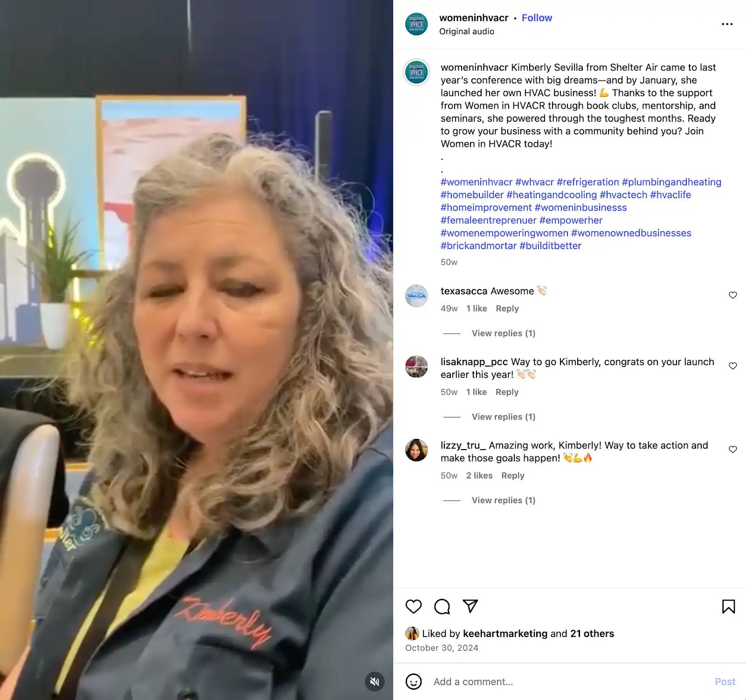Like the texasacca comment
This screenshot has width=746, height=700.
point(732,295)
